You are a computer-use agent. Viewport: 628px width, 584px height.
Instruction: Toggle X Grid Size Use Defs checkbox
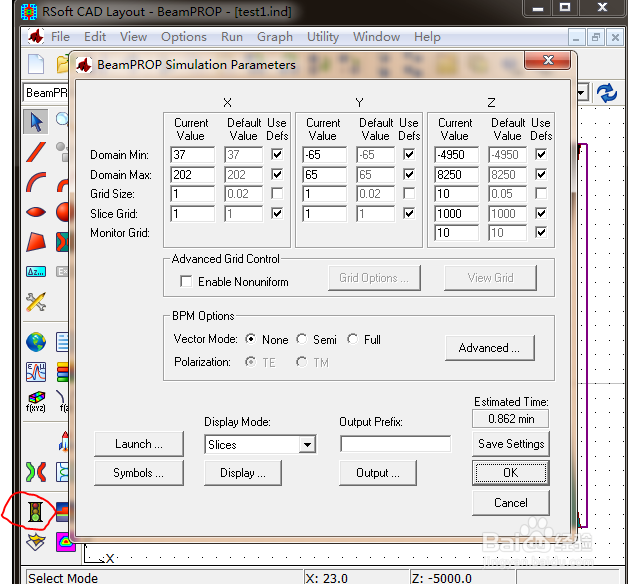[x=277, y=193]
